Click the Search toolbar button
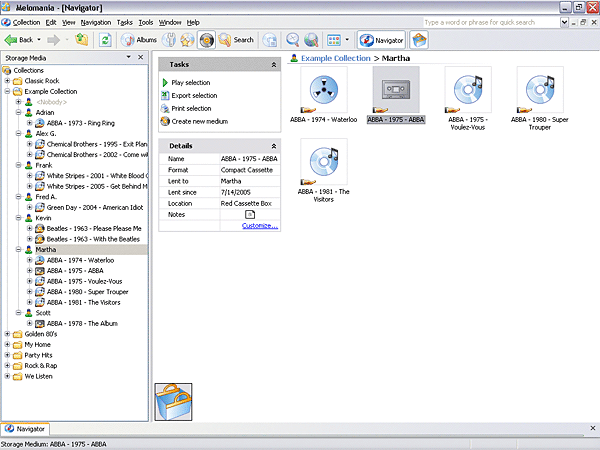 pos(236,40)
